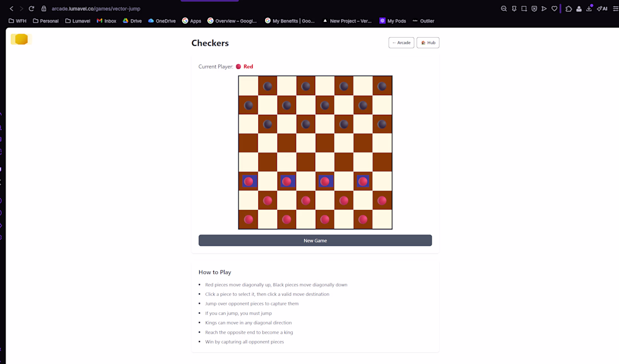Open the AI assistant button

tap(602, 8)
